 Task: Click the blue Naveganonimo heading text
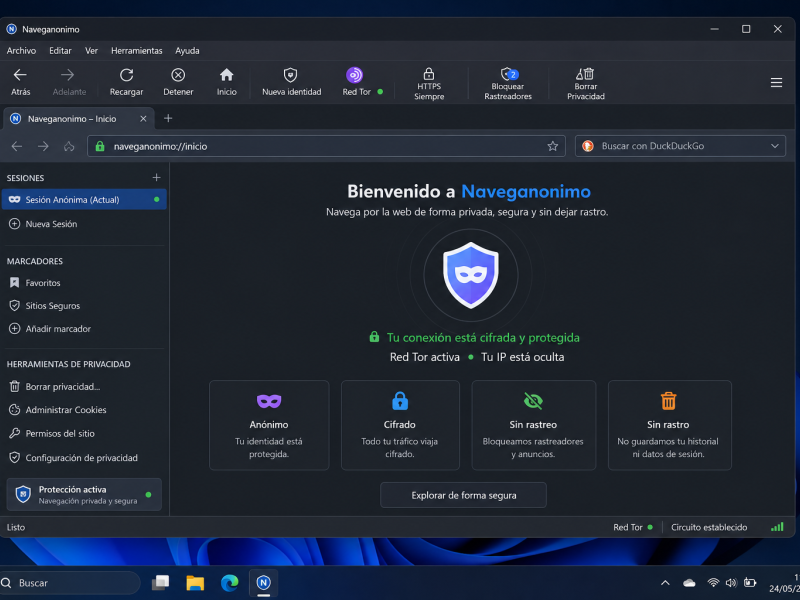[x=526, y=191]
